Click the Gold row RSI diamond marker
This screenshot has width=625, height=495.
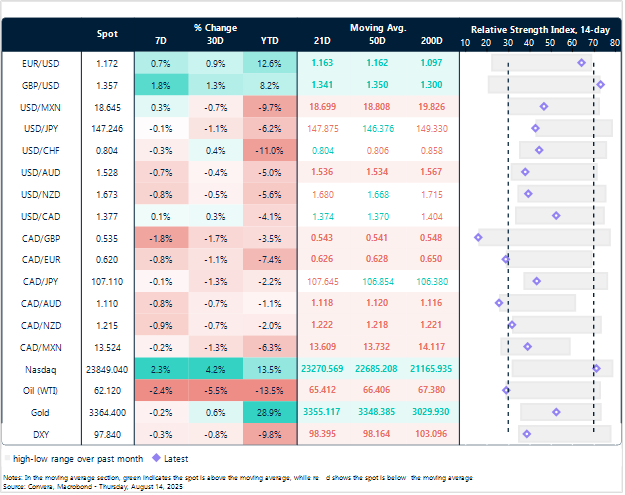[557, 411]
